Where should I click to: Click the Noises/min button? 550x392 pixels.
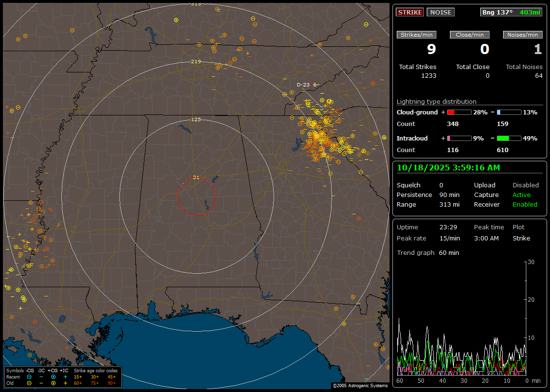click(522, 35)
